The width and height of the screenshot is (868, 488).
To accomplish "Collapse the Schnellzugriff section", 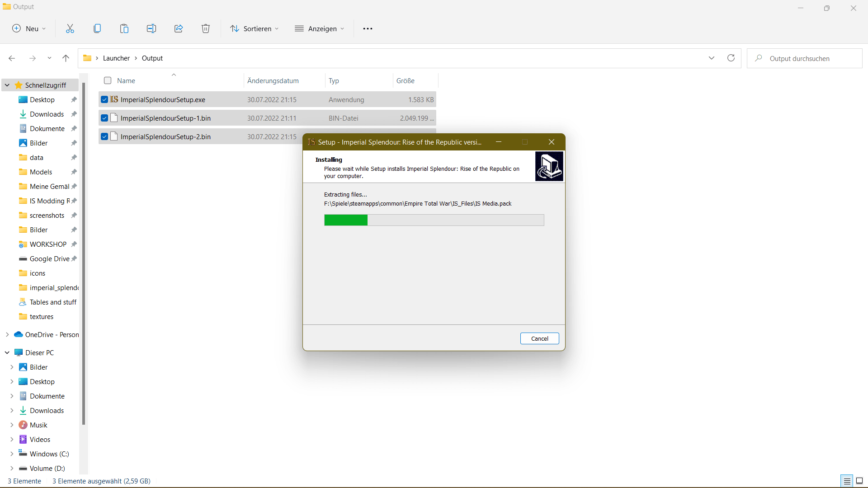I will click(7, 85).
